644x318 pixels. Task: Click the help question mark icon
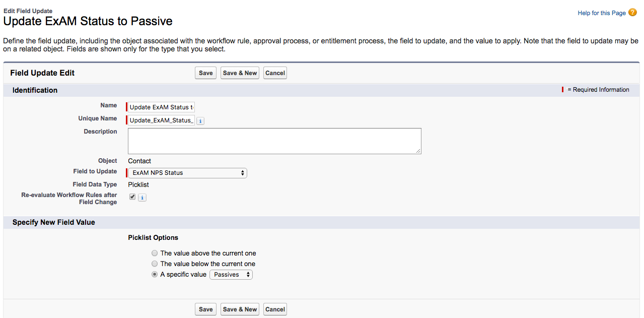pos(632,13)
